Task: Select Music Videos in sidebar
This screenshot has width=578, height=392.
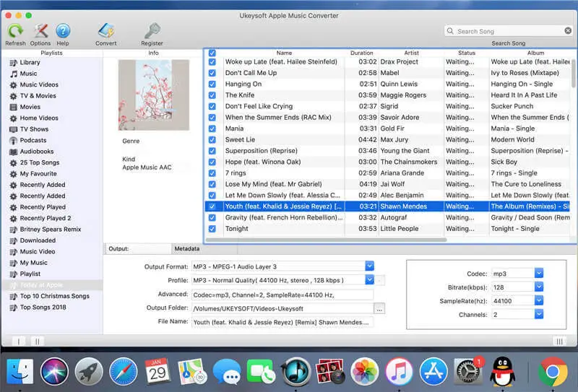Action: click(39, 84)
